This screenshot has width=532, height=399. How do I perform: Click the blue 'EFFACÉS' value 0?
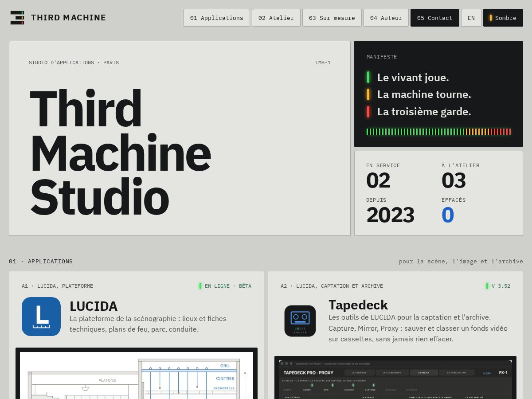(x=448, y=215)
